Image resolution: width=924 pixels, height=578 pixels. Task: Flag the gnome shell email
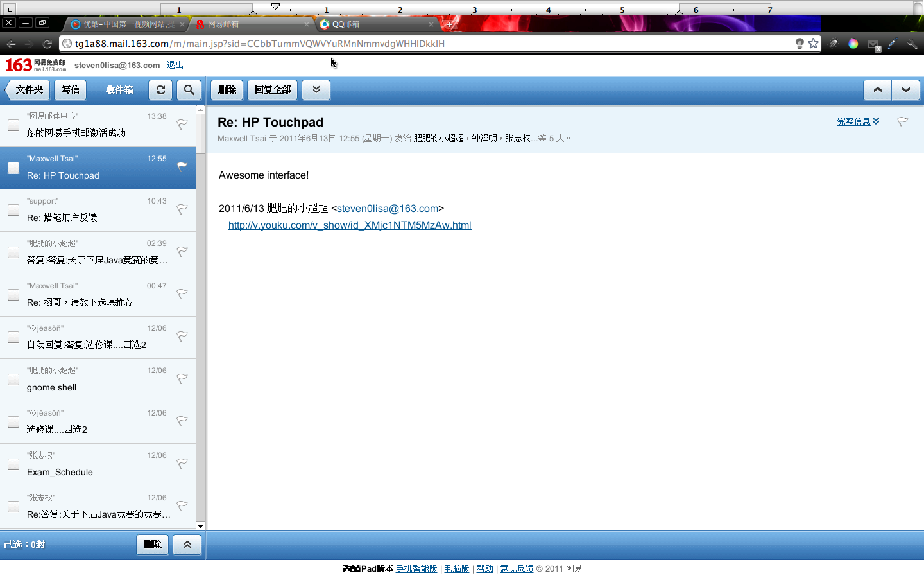(x=182, y=378)
